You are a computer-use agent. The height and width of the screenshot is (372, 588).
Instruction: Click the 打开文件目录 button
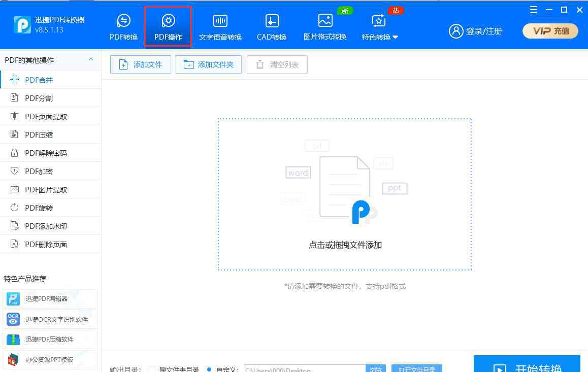(x=416, y=368)
